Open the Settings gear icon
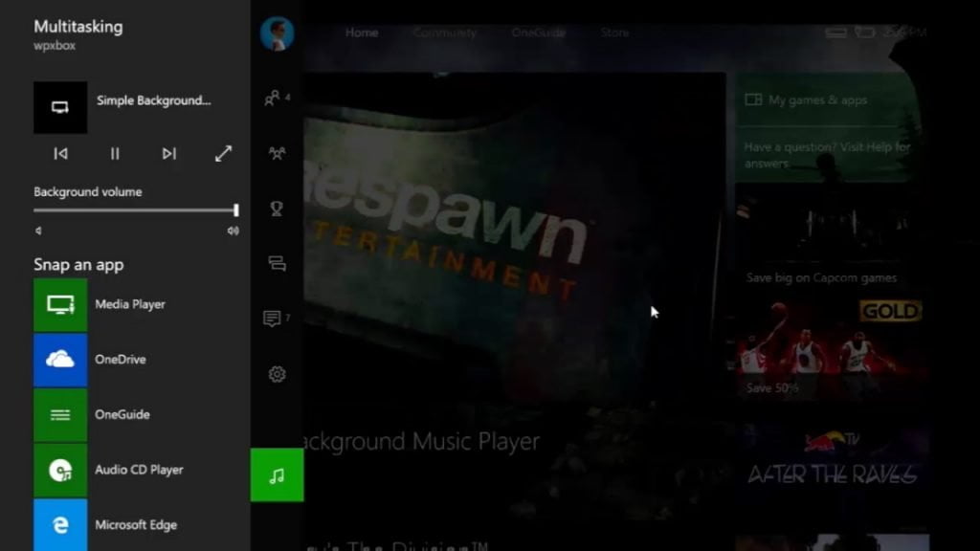Image resolution: width=980 pixels, height=551 pixels. pos(277,374)
